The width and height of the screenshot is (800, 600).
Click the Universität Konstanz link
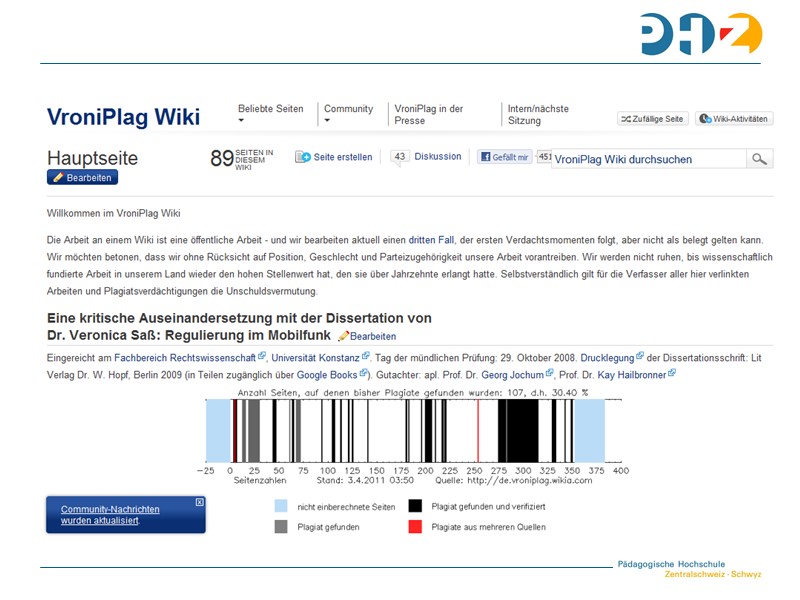click(314, 356)
